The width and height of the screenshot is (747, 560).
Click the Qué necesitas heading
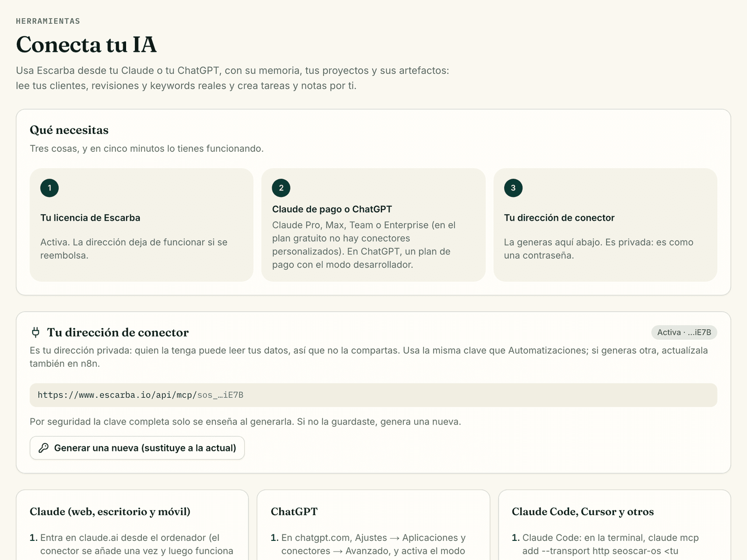click(x=69, y=130)
